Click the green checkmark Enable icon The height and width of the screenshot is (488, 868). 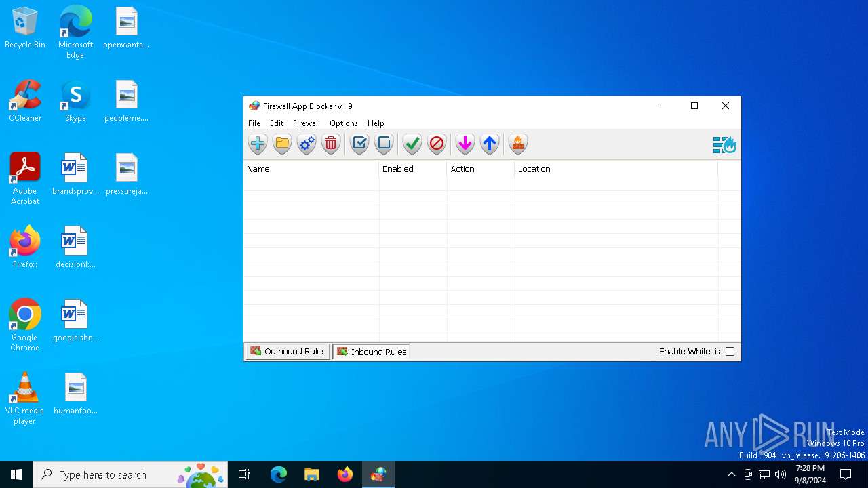(412, 144)
